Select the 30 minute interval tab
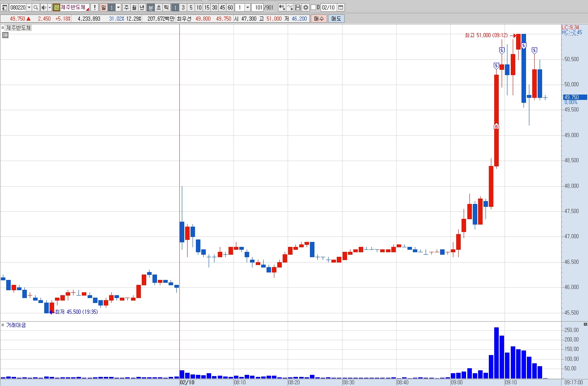Viewport: 588px width, 386px height. click(214, 7)
